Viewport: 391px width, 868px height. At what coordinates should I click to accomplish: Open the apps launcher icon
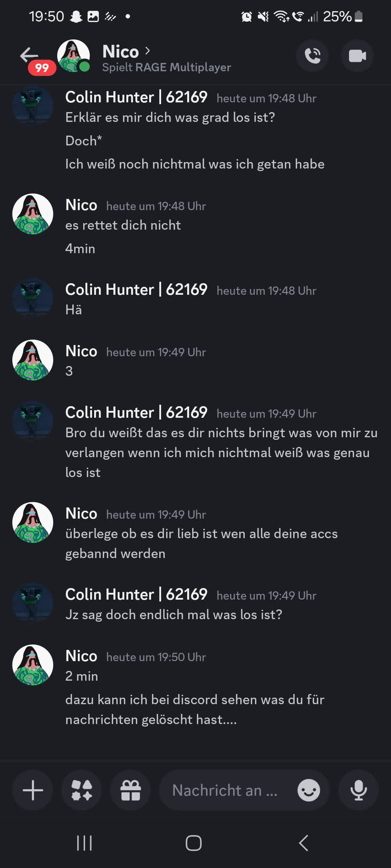tap(82, 790)
